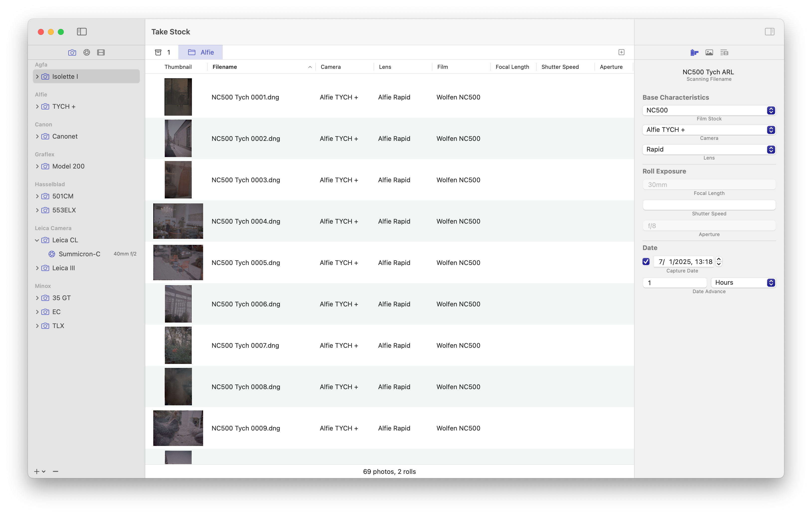812x515 pixels.
Task: Toggle the left sidebar panel icon
Action: 81,32
